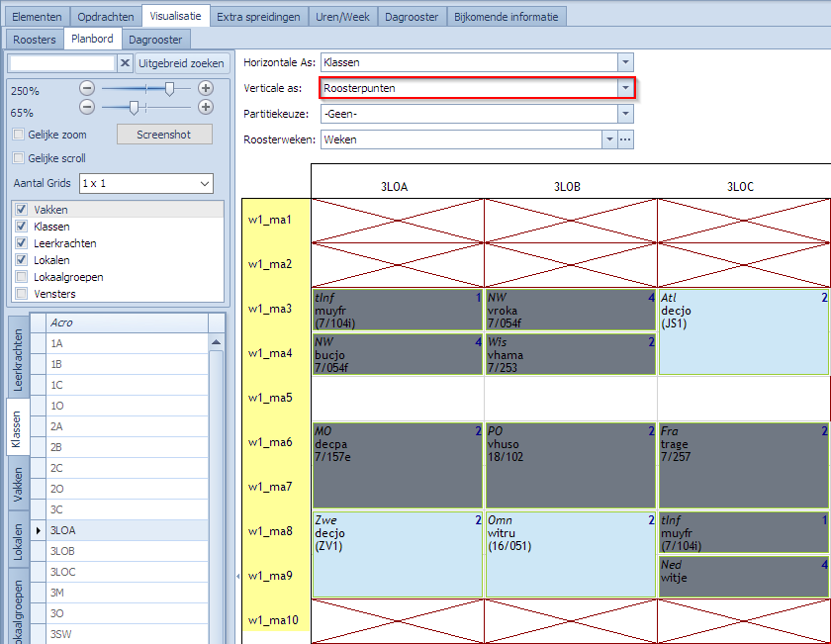Click the Screenshot button

pos(164,135)
